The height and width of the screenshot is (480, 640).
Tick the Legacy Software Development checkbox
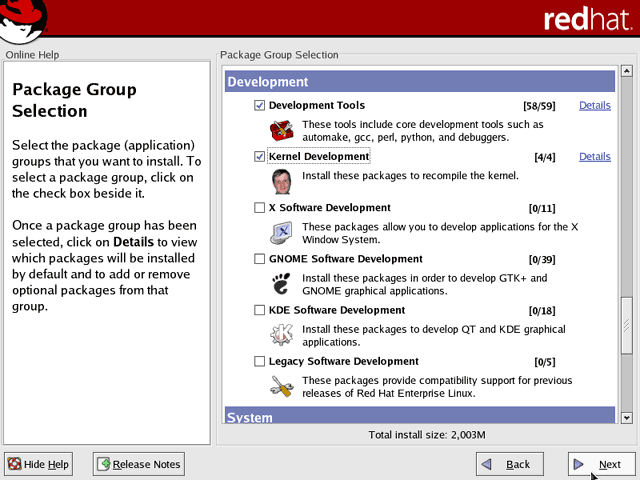coord(259,361)
